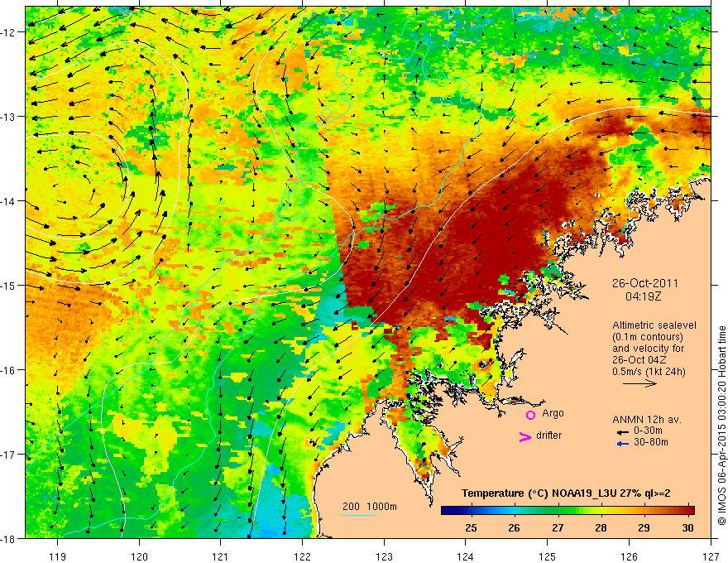The height and width of the screenshot is (563, 728).
Task: Click the 'Temperature (°C) NOAA19_L3U 27% ql>=2' title
Action: (x=566, y=493)
